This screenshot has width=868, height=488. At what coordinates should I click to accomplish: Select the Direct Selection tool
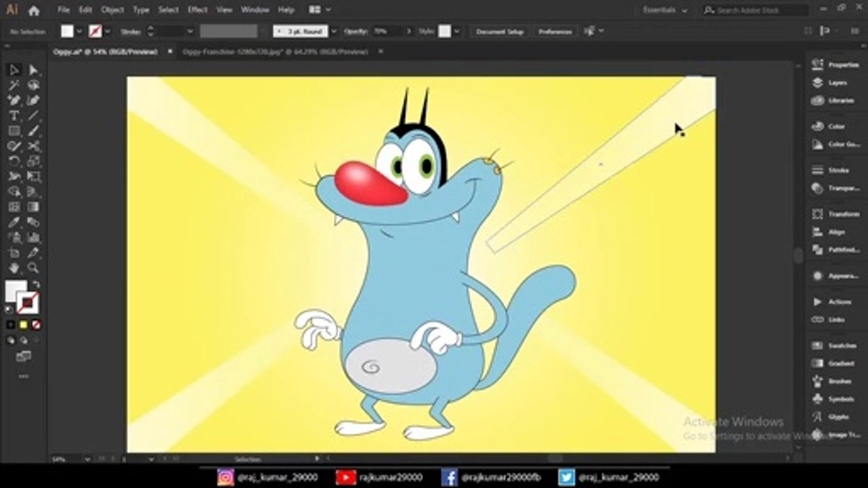click(x=33, y=70)
